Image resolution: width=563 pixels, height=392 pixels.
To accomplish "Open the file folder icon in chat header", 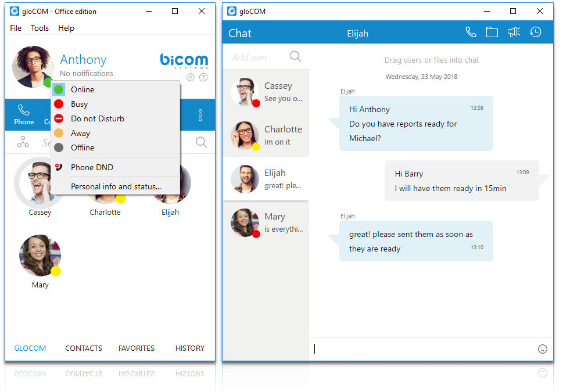I will (492, 33).
